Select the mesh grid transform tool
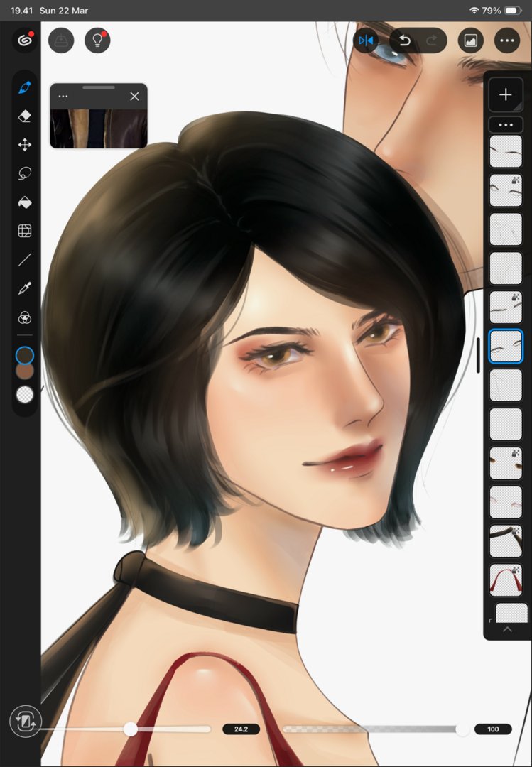 pos(24,231)
